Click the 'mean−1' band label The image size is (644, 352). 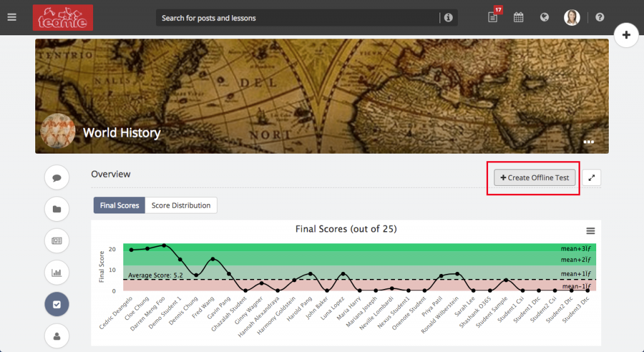click(x=577, y=287)
